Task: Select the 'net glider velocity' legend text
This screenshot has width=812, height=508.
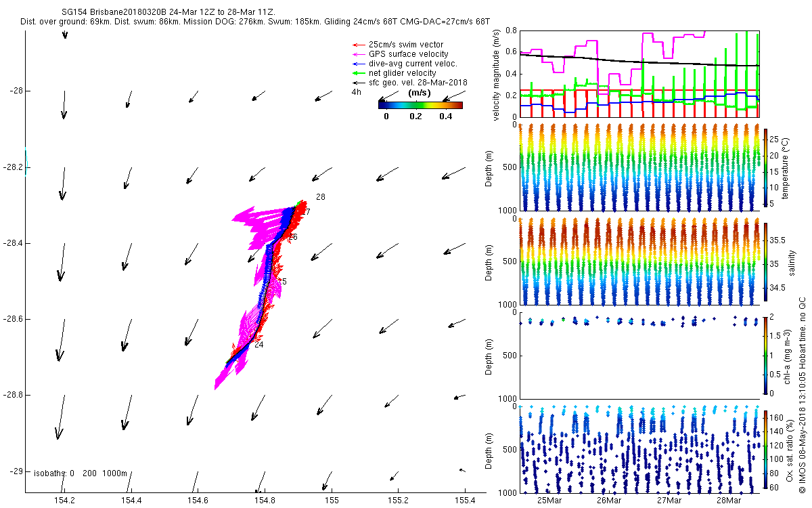Action: click(x=403, y=73)
